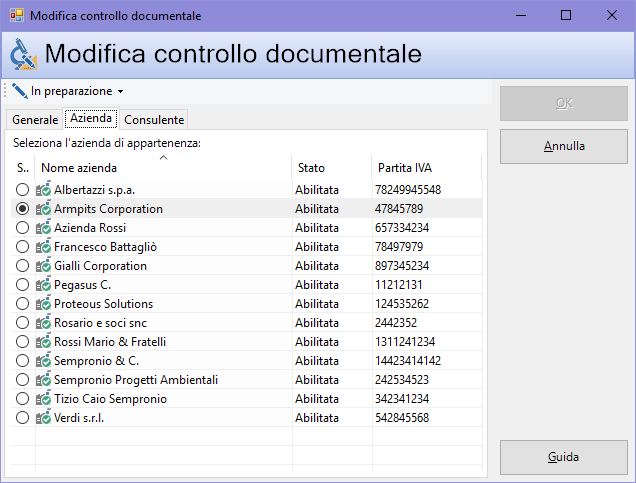This screenshot has height=483, width=636.
Task: Click Partita IVA value 2442352
Action: (396, 323)
